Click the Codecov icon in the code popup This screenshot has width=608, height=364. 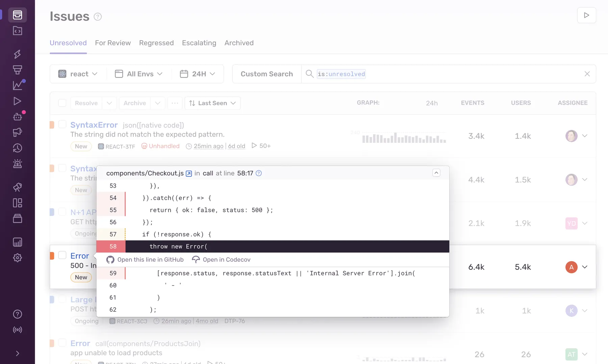pyautogui.click(x=196, y=259)
